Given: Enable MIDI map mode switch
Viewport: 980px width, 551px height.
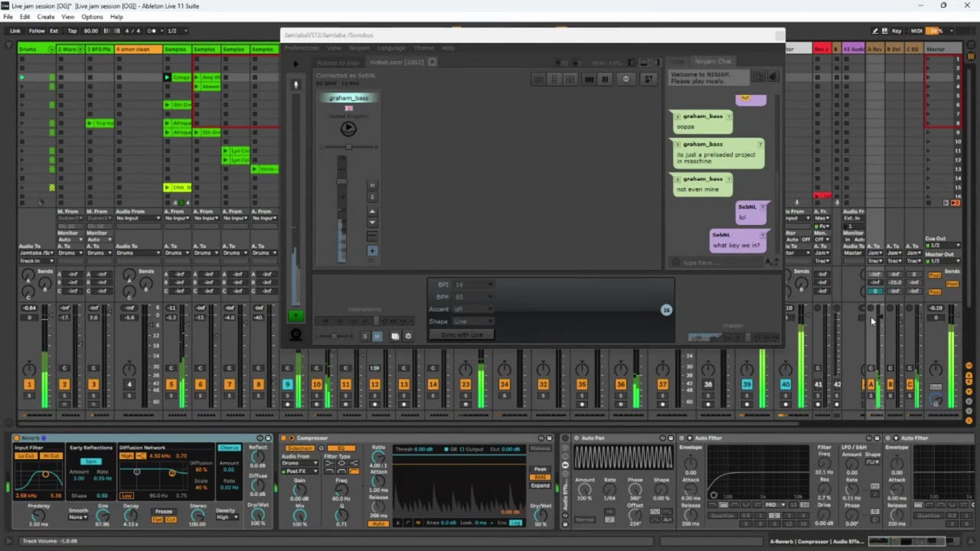Looking at the screenshot, I should pyautogui.click(x=916, y=31).
